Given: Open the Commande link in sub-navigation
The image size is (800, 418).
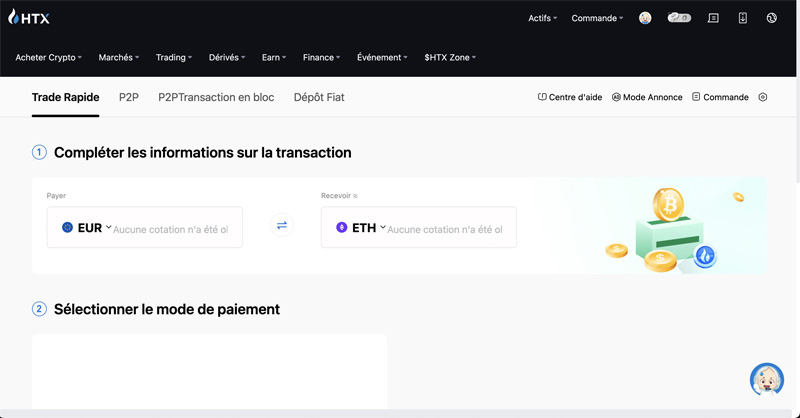Looking at the screenshot, I should click(x=720, y=97).
